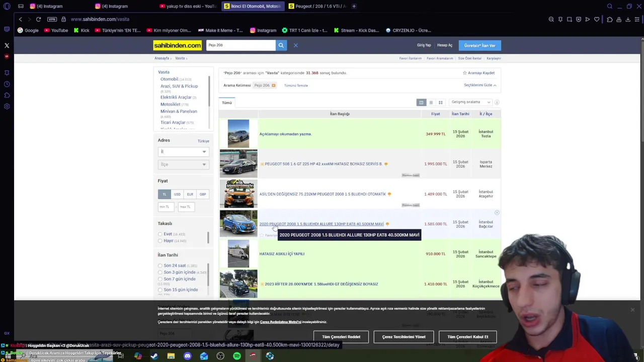Click the Ücretsiz İlan Ver button

point(479,45)
